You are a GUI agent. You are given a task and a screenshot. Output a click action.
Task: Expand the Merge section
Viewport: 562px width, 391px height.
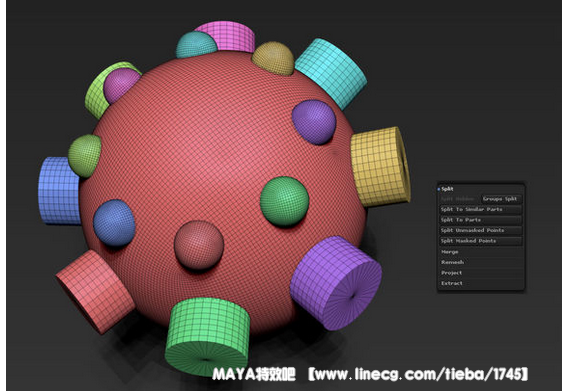pos(450,252)
